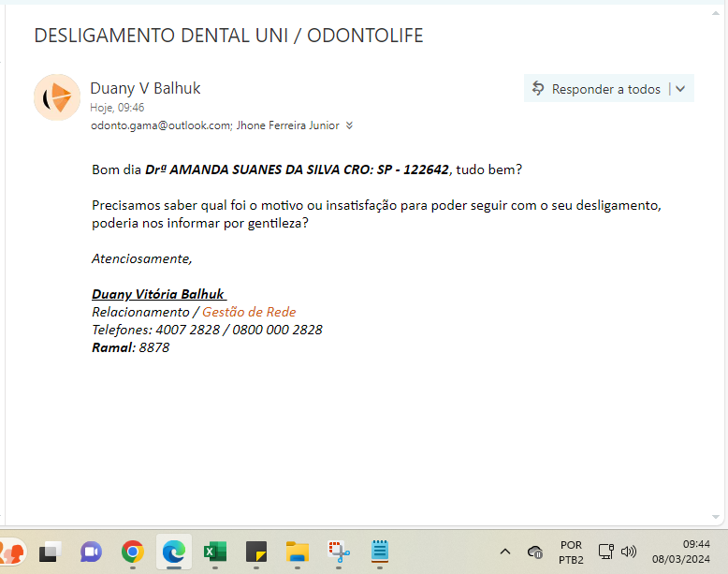The image size is (728, 574).
Task: Click the Responder a todos button
Action: point(596,89)
